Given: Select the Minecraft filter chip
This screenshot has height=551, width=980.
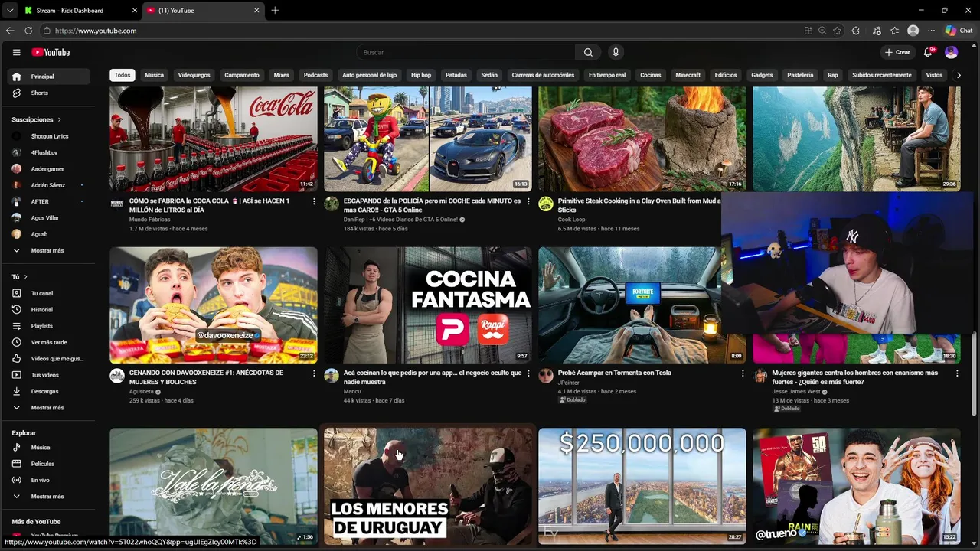Looking at the screenshot, I should point(688,75).
